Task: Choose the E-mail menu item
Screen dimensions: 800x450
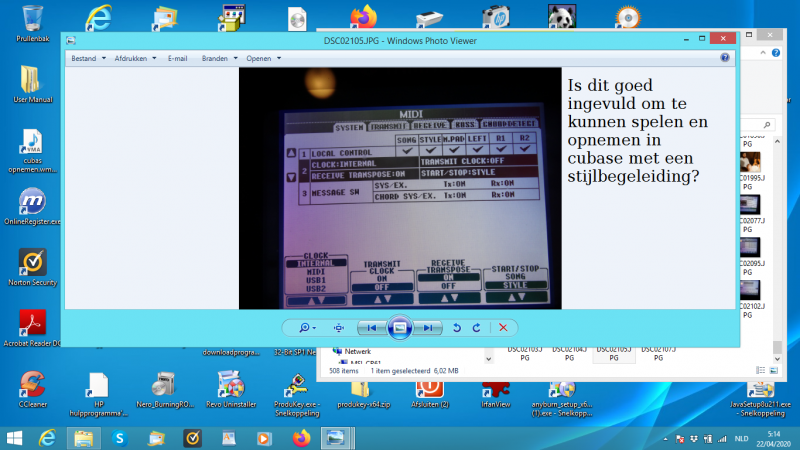Action: (x=178, y=58)
